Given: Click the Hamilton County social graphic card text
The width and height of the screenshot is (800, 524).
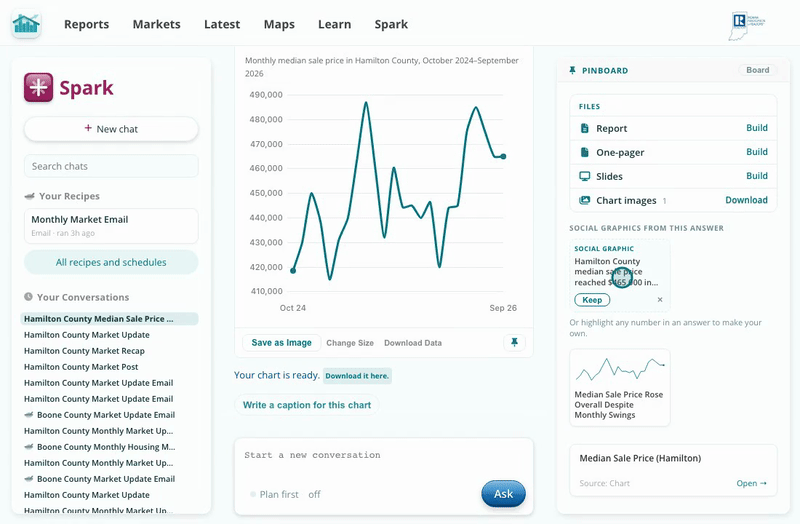Looking at the screenshot, I should tap(616, 271).
